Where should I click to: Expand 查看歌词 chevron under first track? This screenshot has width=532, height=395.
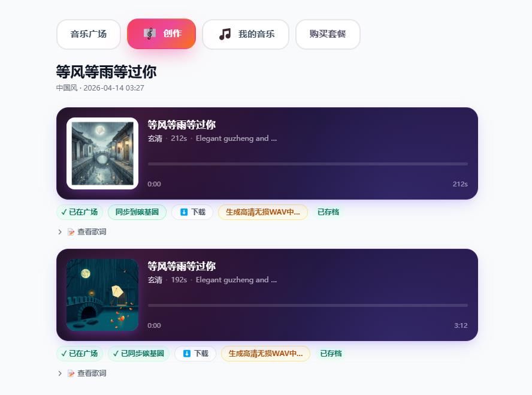click(60, 232)
